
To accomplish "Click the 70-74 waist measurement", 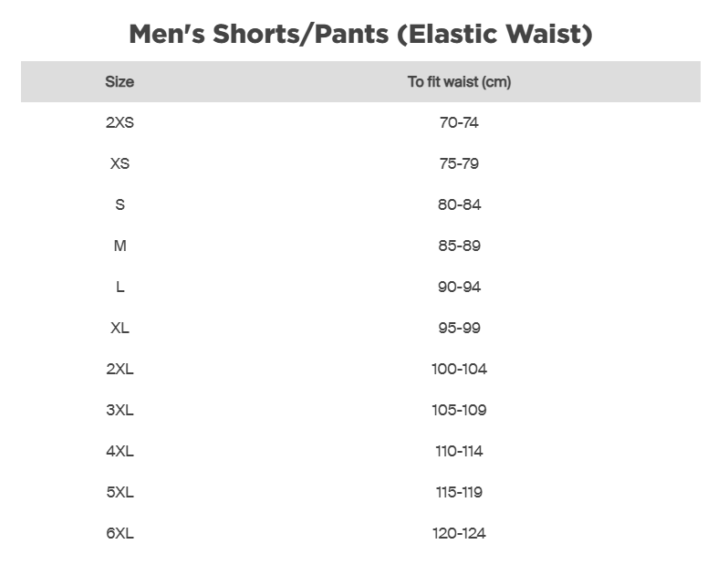I will pyautogui.click(x=459, y=122).
